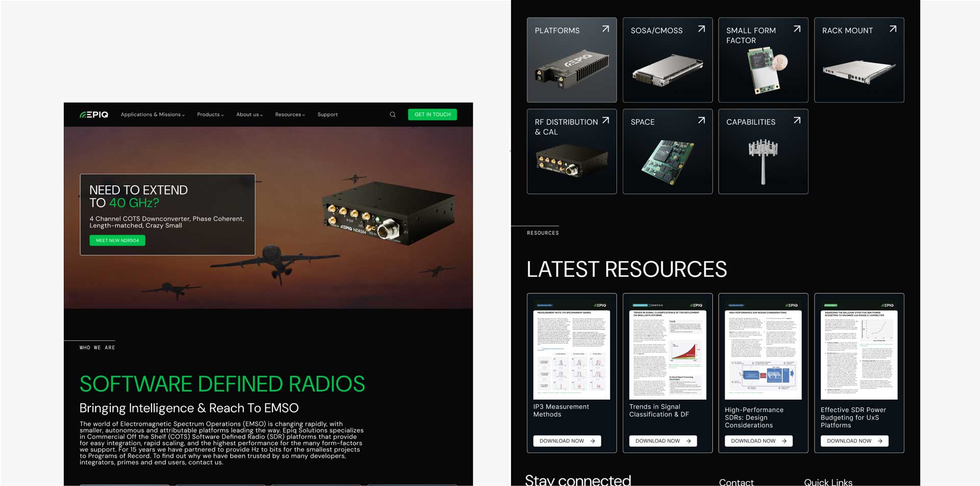Click the 'RESOURCES' section label
Image resolution: width=980 pixels, height=486 pixels.
[543, 233]
